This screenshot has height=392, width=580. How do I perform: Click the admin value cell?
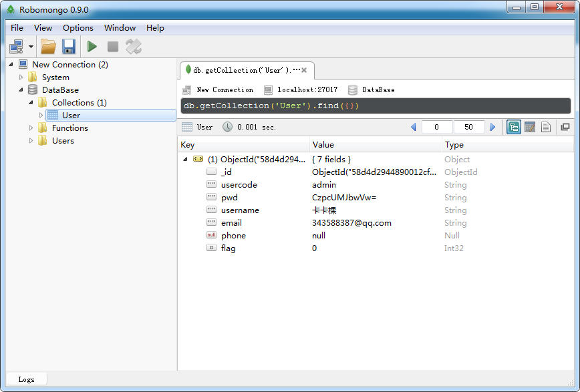click(324, 184)
